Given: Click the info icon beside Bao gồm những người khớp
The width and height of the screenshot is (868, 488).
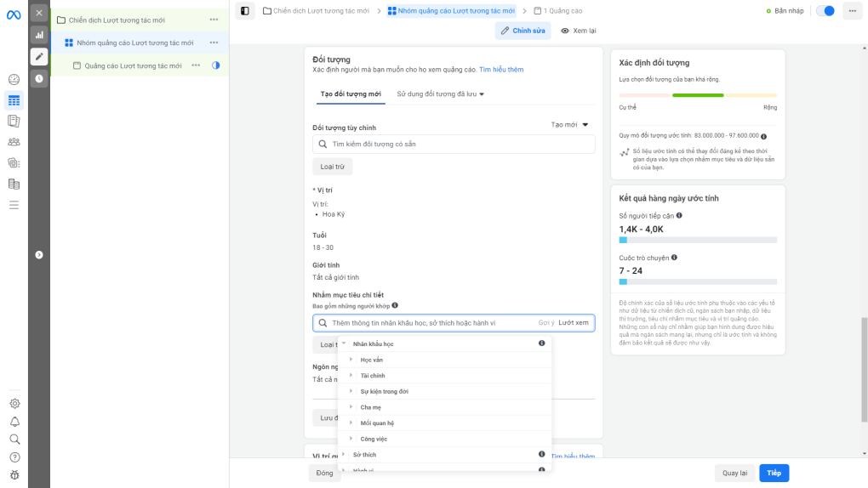Looking at the screenshot, I should pyautogui.click(x=395, y=305).
